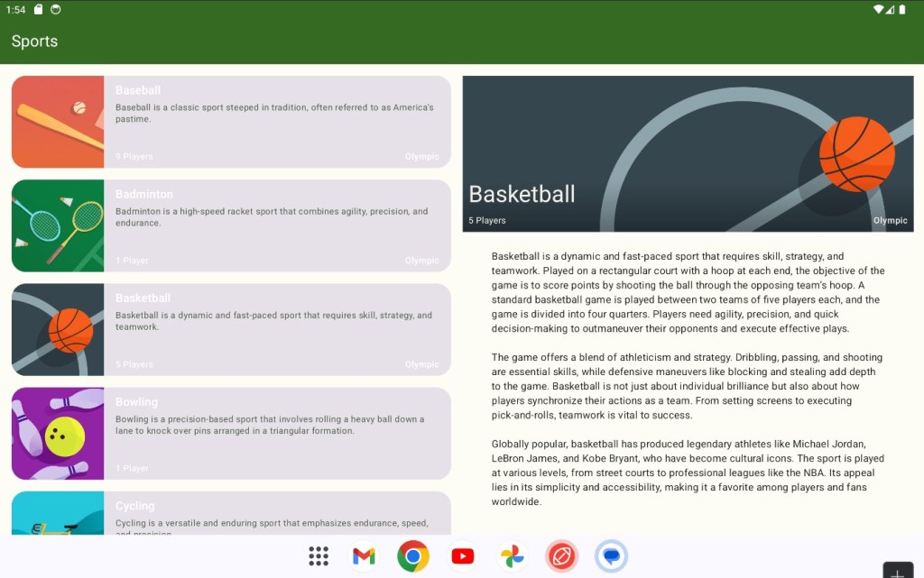Open YouTube from the taskbar
The image size is (924, 578).
pyautogui.click(x=463, y=556)
